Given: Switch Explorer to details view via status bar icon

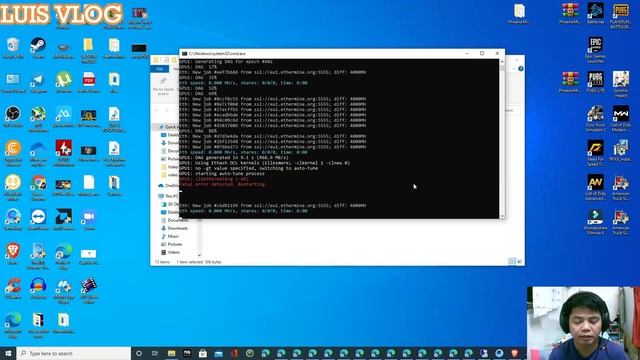Looking at the screenshot, I should [511, 261].
